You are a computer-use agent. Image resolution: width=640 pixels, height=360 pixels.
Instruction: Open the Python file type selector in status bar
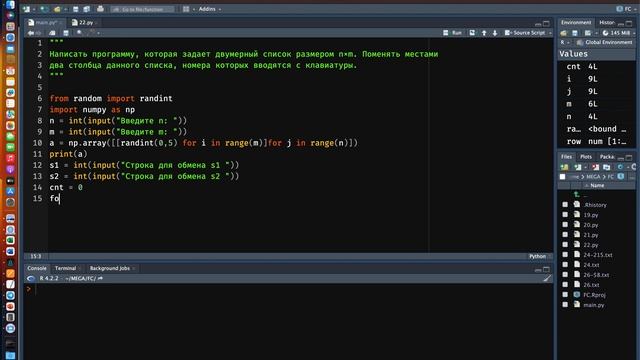(540, 256)
